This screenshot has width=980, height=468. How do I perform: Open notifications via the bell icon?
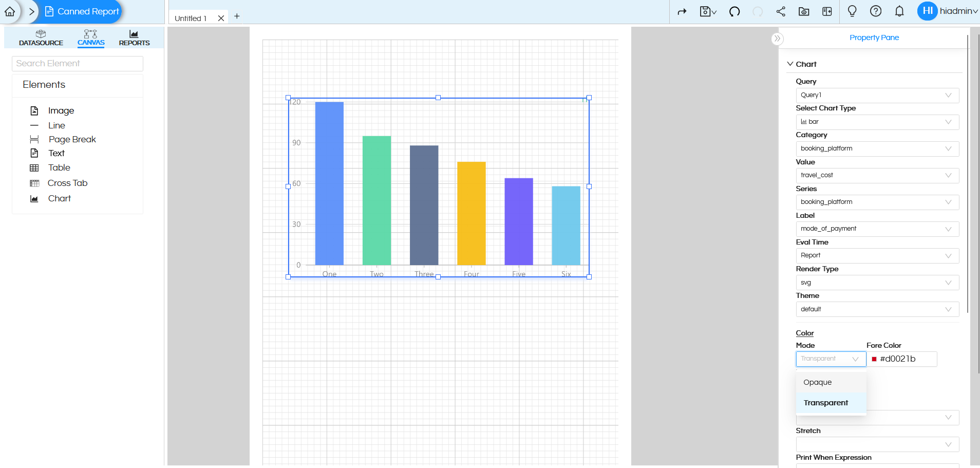pos(899,11)
